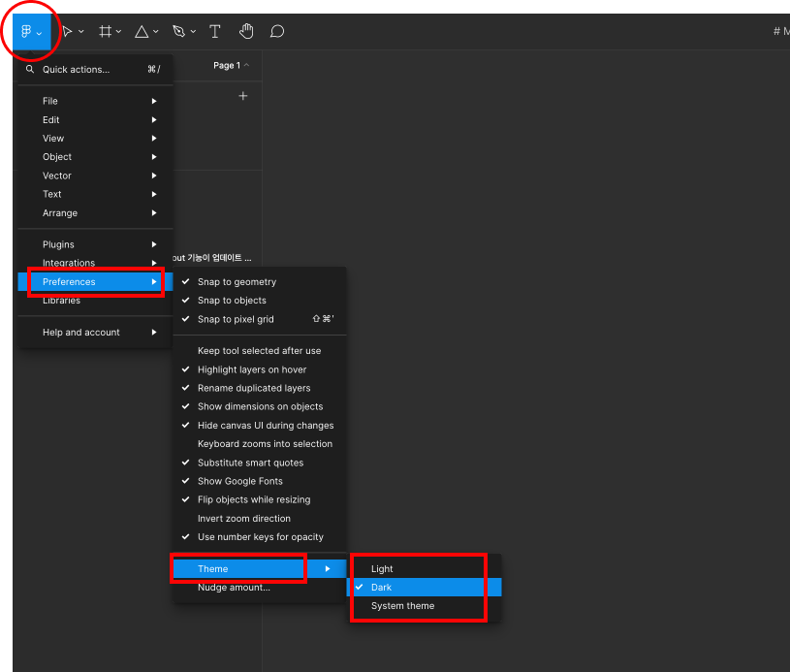Activate the Hand tool
The image size is (790, 672).
tap(246, 30)
